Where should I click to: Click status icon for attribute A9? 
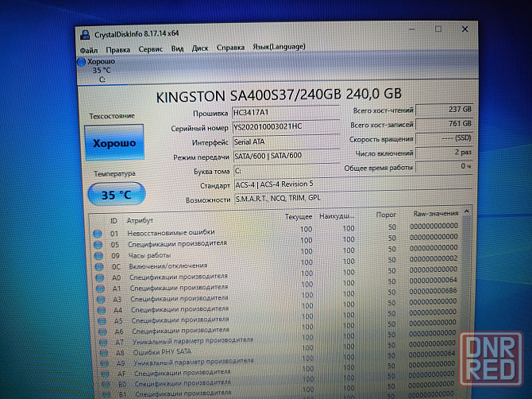[x=105, y=363]
